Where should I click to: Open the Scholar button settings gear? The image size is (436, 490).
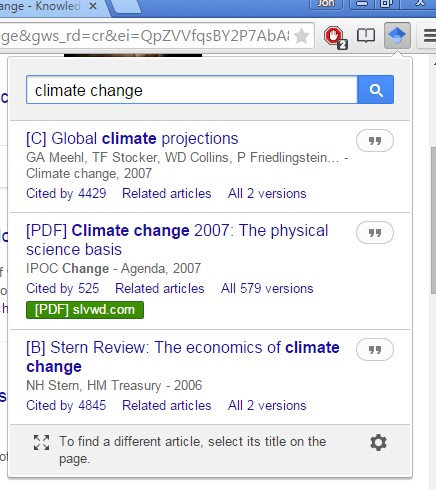click(x=378, y=443)
